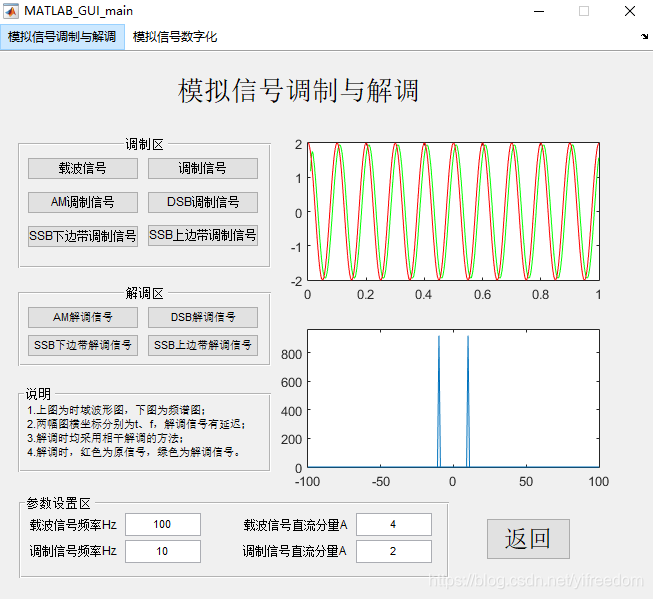The width and height of the screenshot is (653, 599).
Task: Click the menu bar dock arrow icon
Action: [x=644, y=37]
